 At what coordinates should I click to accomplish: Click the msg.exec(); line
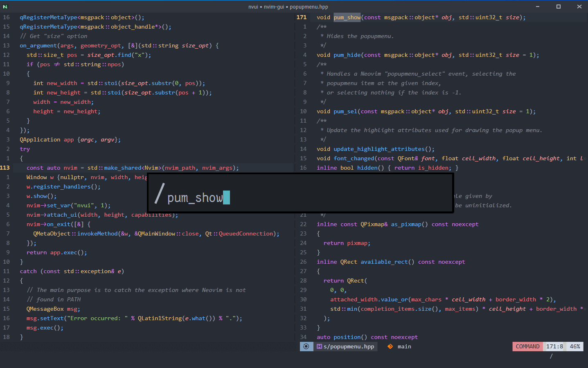[x=45, y=328]
